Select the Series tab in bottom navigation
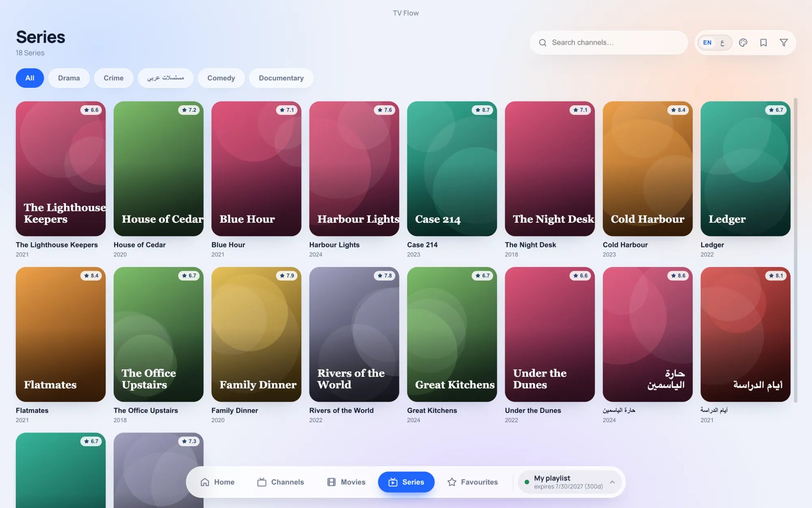Screen dimensions: 812x508 [x=406, y=482]
